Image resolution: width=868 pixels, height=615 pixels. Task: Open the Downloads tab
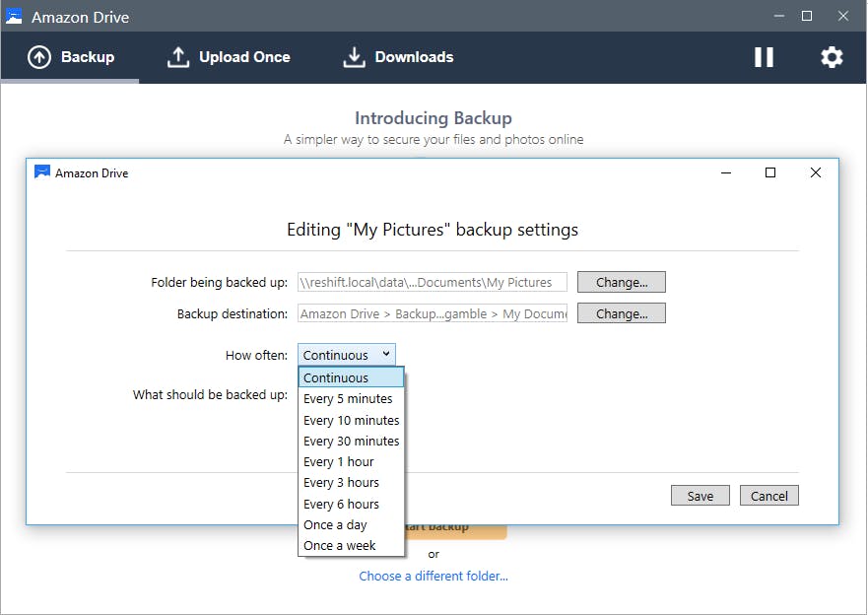click(x=414, y=57)
